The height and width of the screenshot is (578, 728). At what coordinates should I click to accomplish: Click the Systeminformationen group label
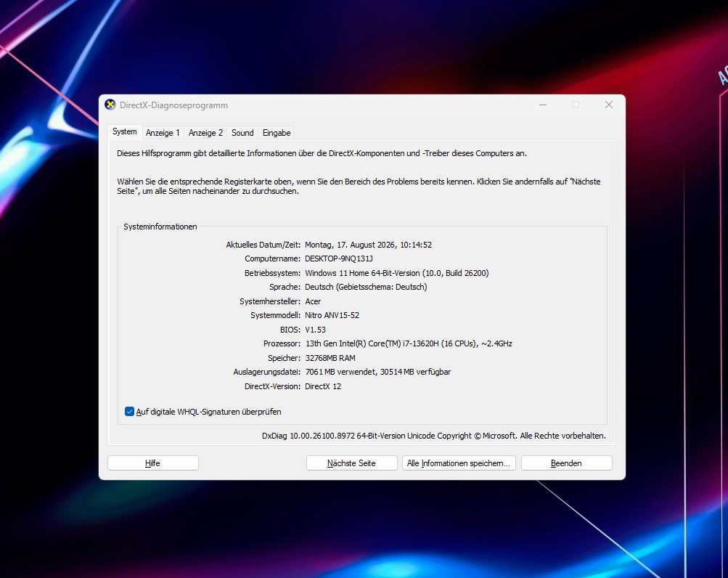(160, 227)
